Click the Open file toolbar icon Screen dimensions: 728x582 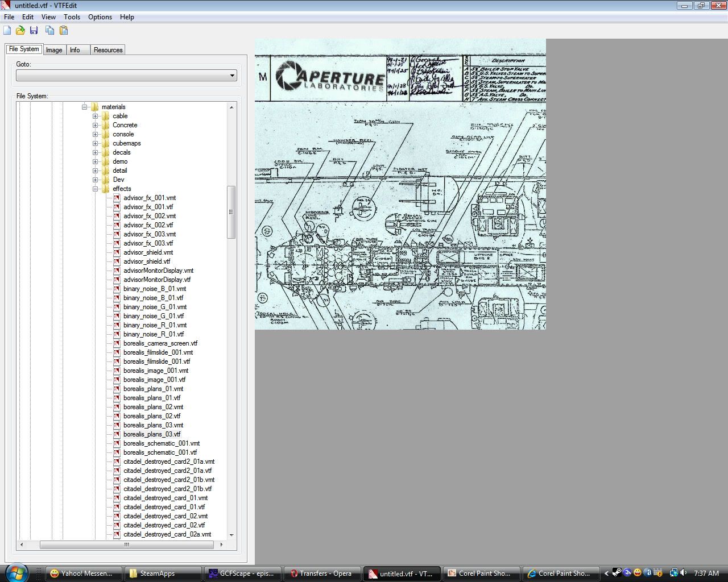(x=20, y=30)
